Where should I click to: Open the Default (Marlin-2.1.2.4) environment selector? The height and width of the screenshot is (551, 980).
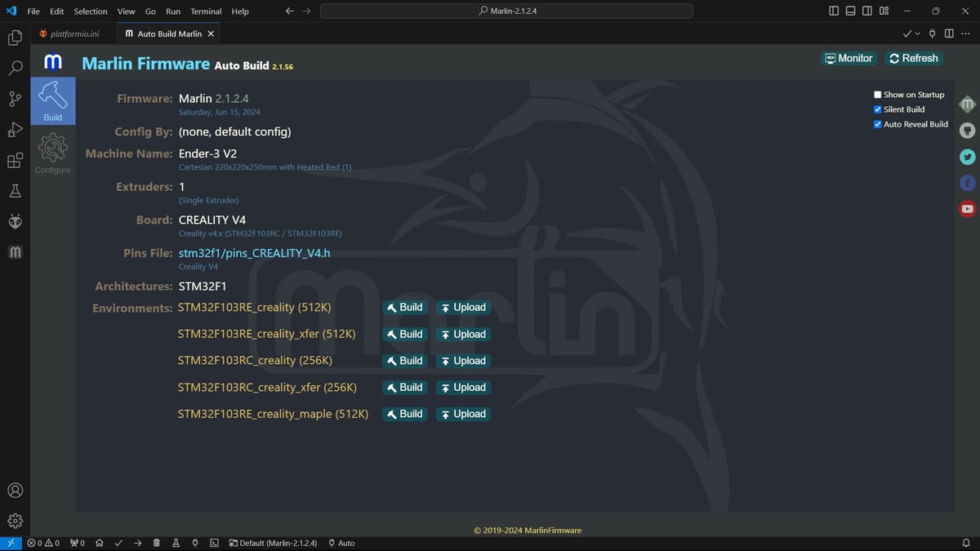274,542
